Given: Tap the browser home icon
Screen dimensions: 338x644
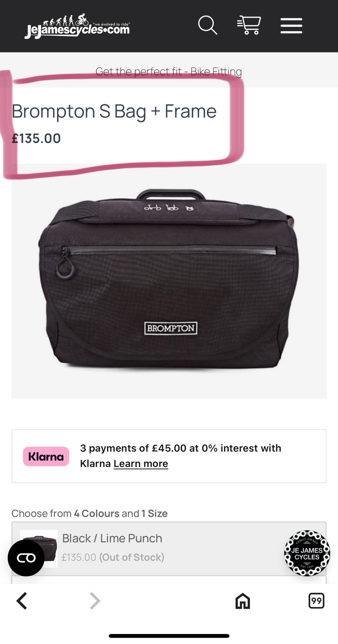Looking at the screenshot, I should coord(243,600).
